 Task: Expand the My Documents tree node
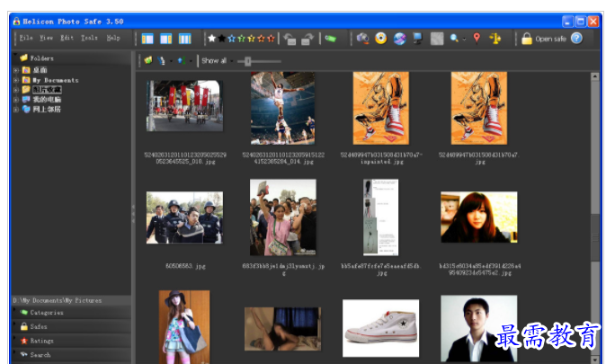coord(16,80)
